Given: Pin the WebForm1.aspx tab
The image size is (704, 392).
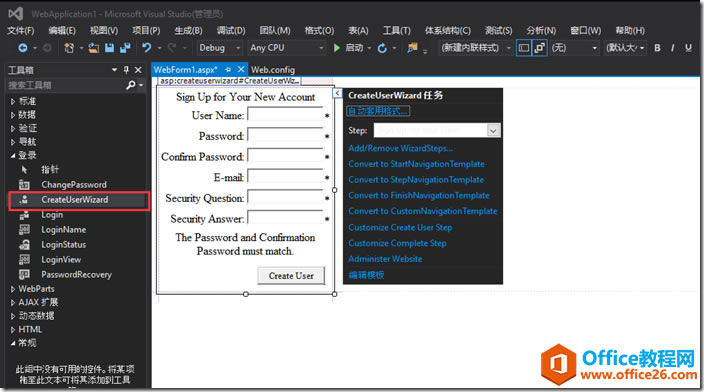Looking at the screenshot, I should pos(228,69).
